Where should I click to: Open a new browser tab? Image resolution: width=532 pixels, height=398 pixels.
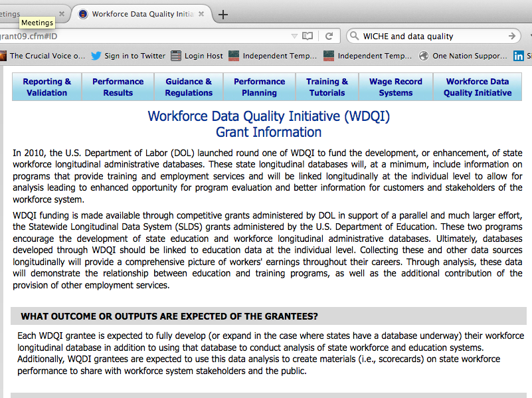223,15
